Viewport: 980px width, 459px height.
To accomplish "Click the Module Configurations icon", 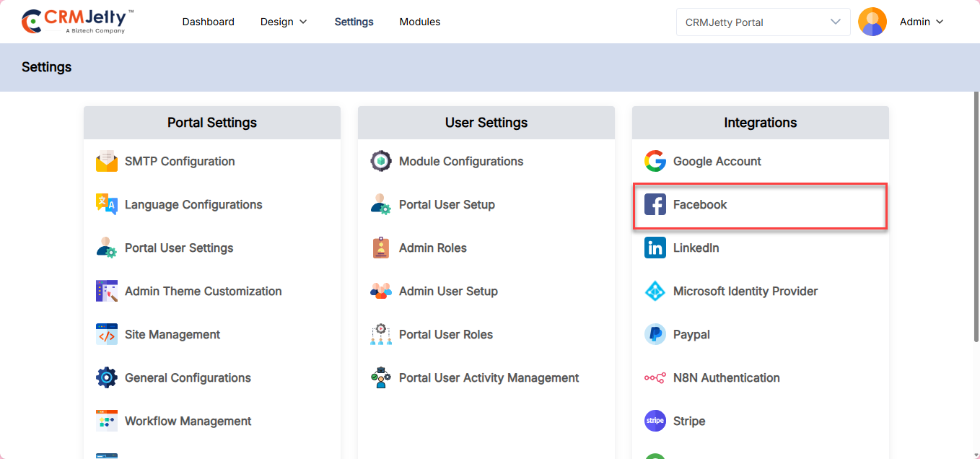I will [x=381, y=162].
